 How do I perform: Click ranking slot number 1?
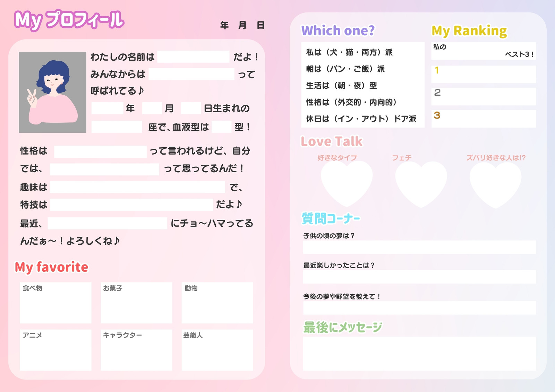click(x=484, y=74)
